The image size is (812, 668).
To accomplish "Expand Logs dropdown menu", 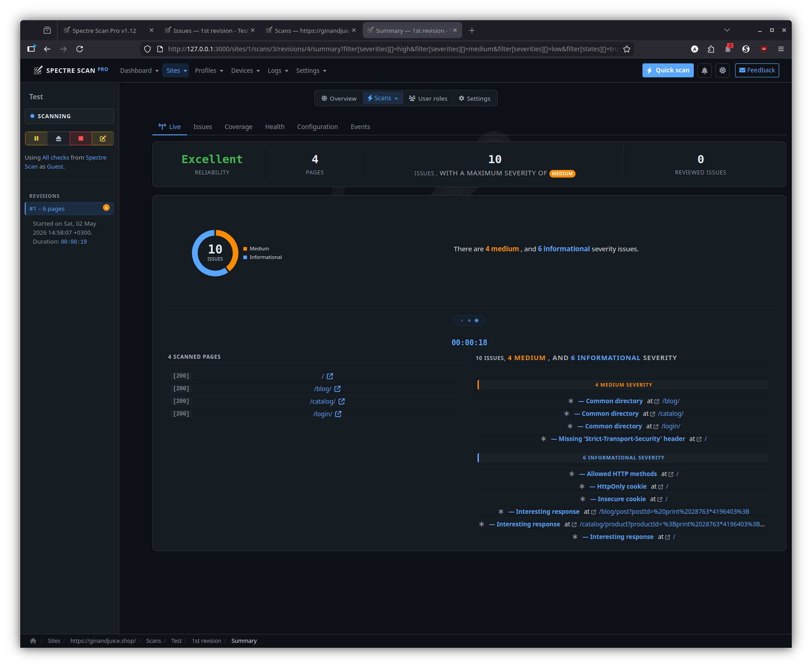I will point(278,71).
